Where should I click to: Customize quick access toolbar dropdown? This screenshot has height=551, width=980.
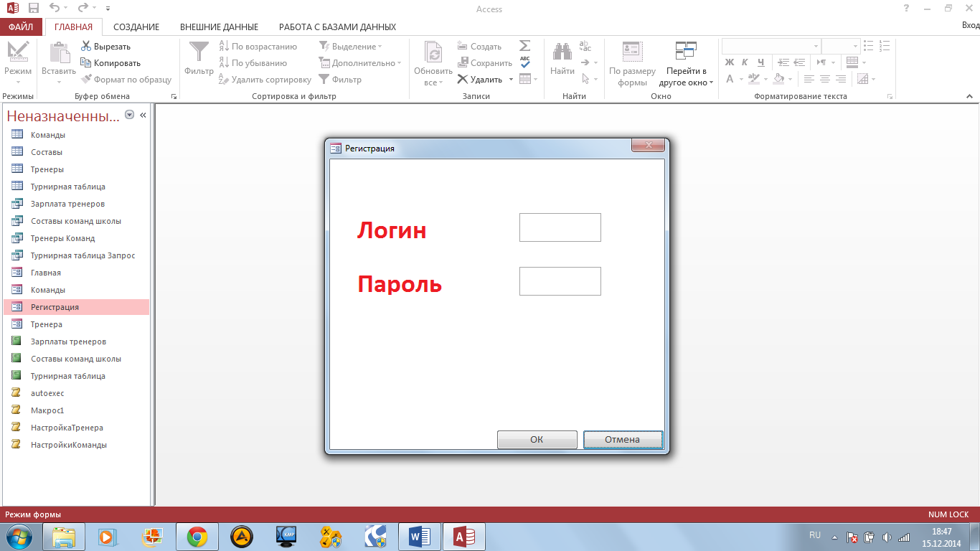tap(108, 9)
